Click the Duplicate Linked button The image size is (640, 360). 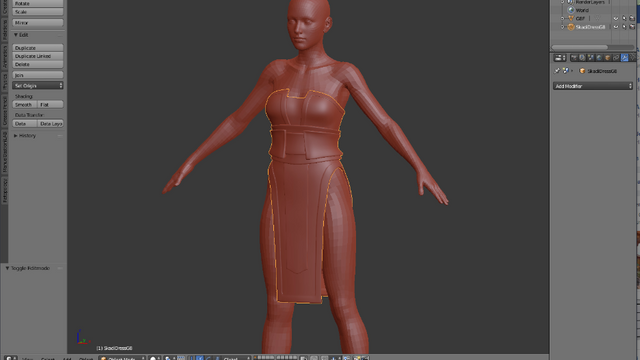tap(38, 56)
